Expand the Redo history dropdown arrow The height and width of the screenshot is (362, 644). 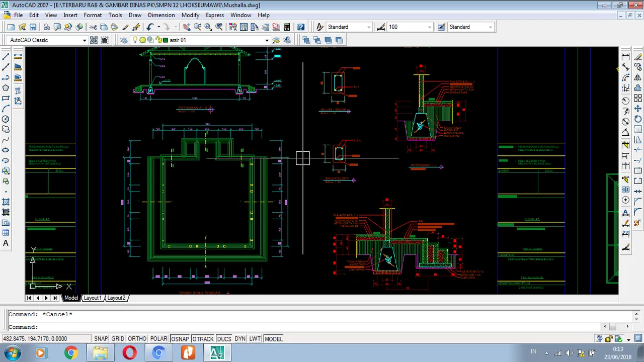point(176,27)
